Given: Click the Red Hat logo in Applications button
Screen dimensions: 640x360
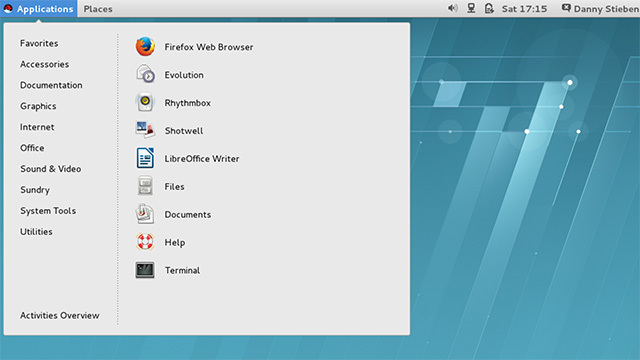Looking at the screenshot, I should click(8, 8).
